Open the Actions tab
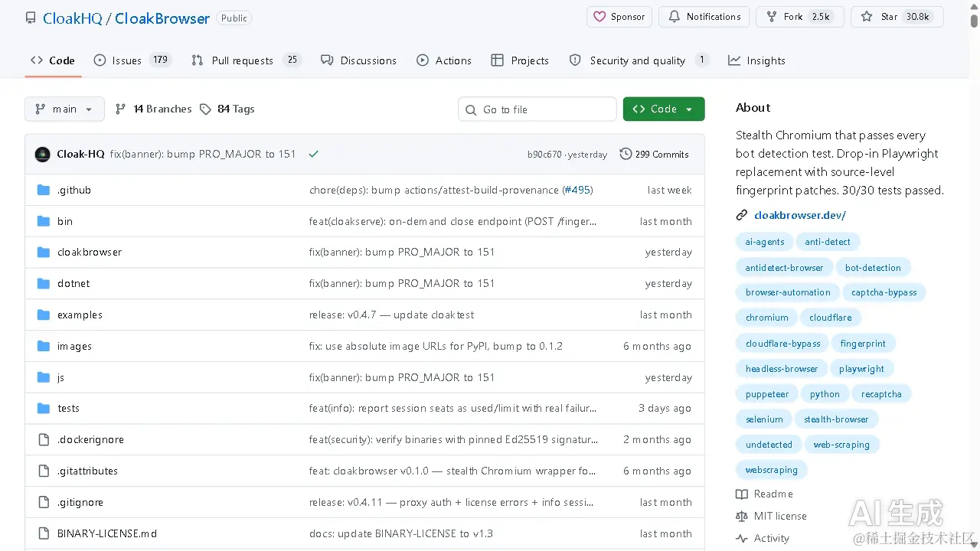Viewport: 980px width, 551px height. coord(444,60)
